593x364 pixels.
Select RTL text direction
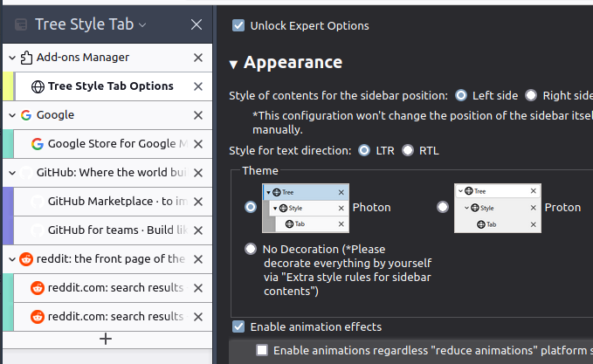tap(408, 150)
